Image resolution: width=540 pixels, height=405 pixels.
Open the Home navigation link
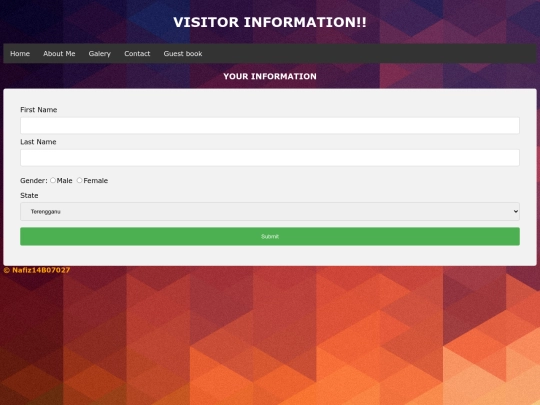point(20,53)
